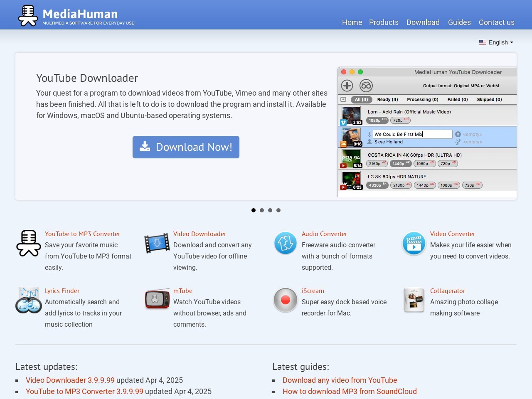Click the download arrow icon in Download Now

[x=145, y=146]
